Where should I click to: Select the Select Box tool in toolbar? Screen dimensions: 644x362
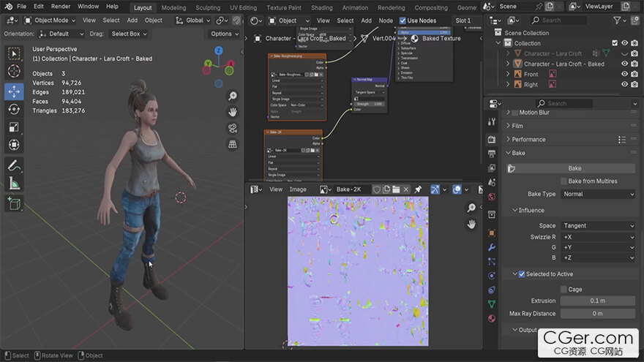14,54
